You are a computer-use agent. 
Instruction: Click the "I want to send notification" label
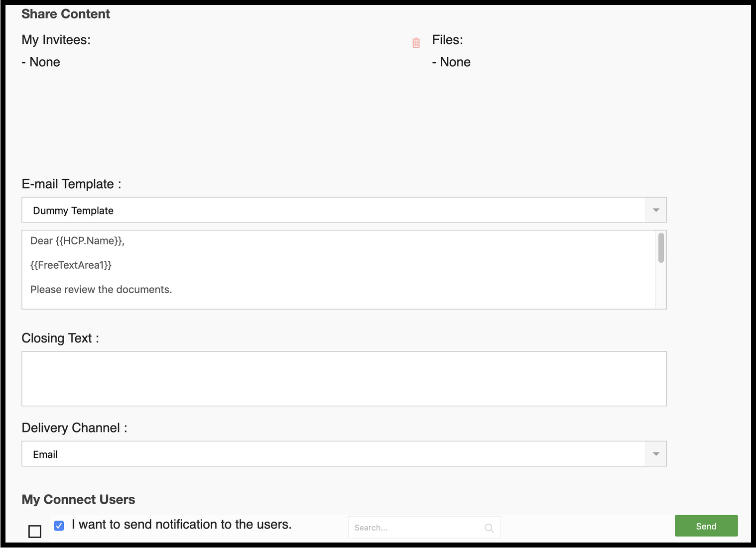(x=181, y=525)
